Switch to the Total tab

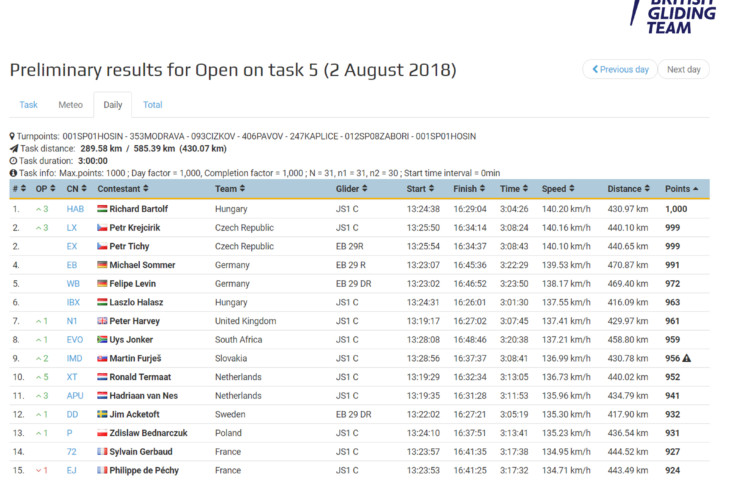[152, 104]
